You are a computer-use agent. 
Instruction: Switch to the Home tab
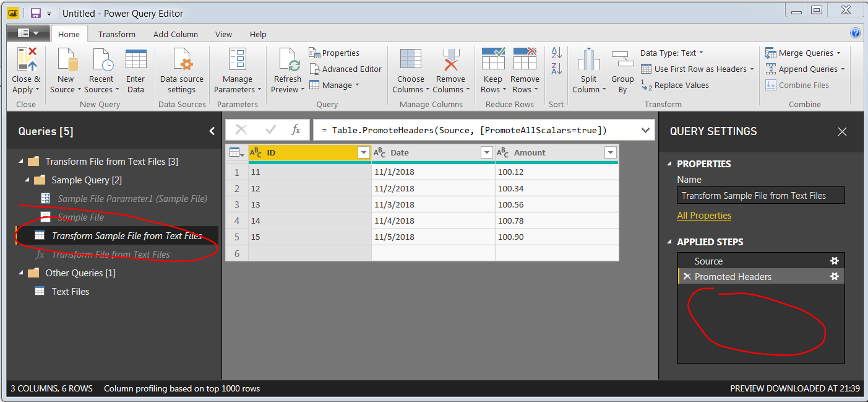tap(69, 35)
